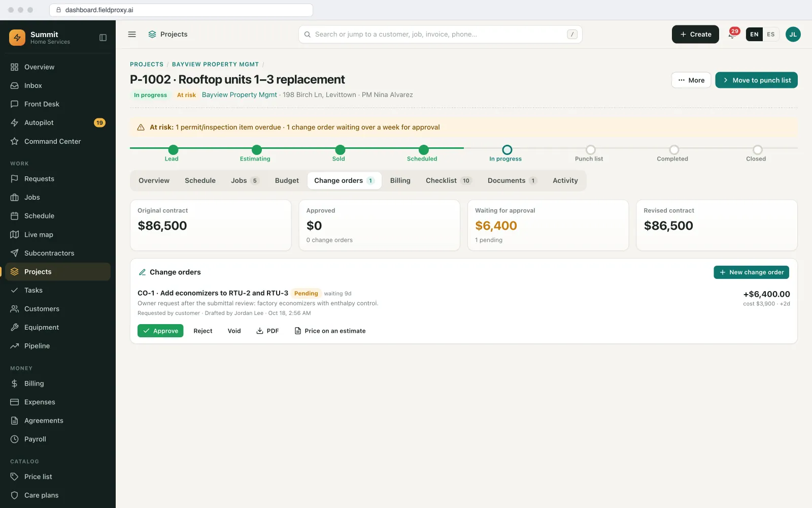Click Move to punch list
Screen dimensions: 812x508
756,80
